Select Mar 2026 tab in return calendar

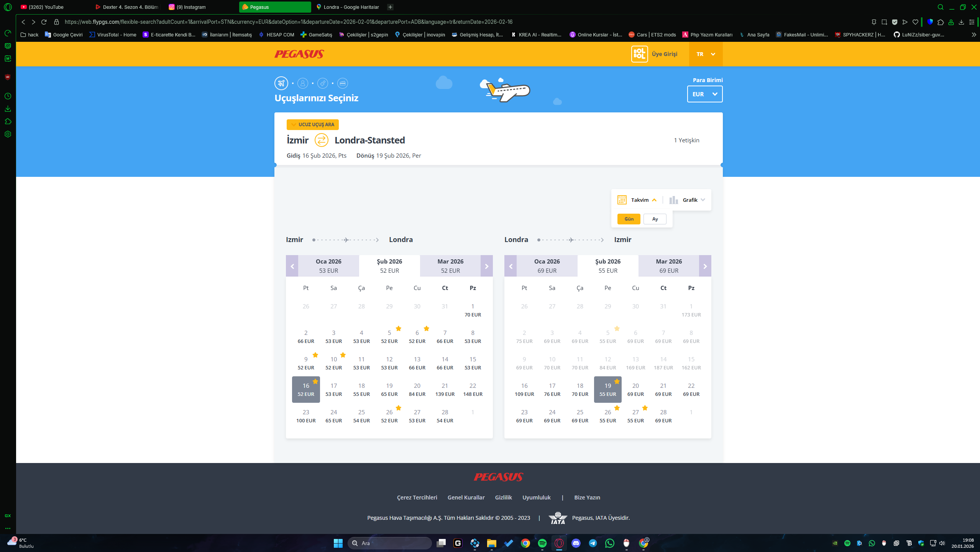(669, 266)
